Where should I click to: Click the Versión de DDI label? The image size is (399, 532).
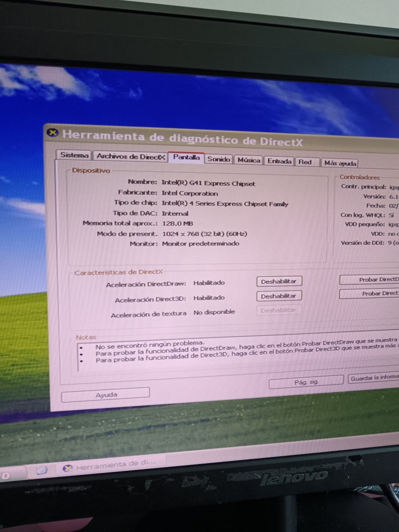coord(363,242)
